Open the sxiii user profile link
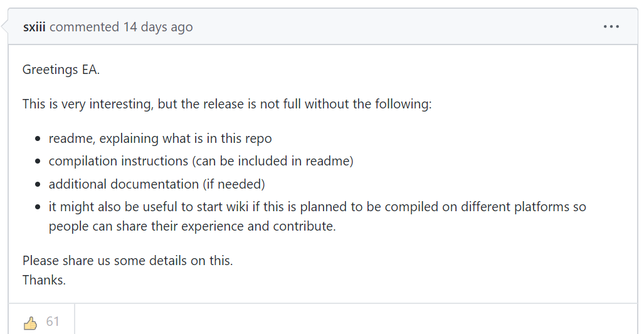Screen dimensions: 644x334 tap(34, 27)
